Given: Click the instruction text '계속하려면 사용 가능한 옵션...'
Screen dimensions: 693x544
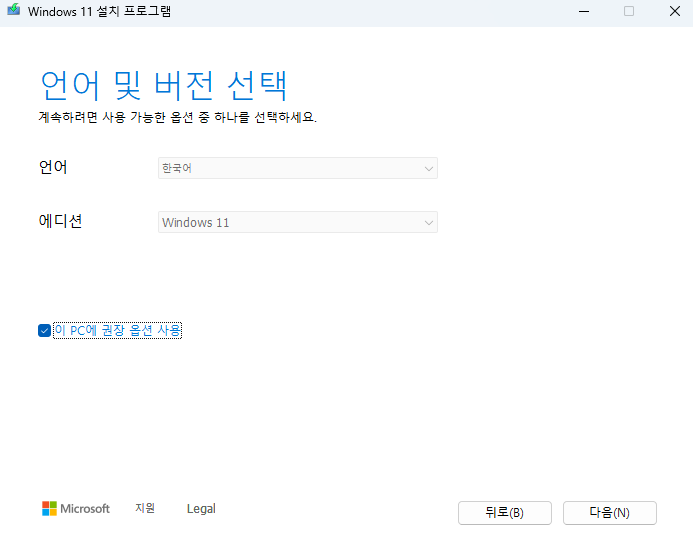Looking at the screenshot, I should (178, 117).
